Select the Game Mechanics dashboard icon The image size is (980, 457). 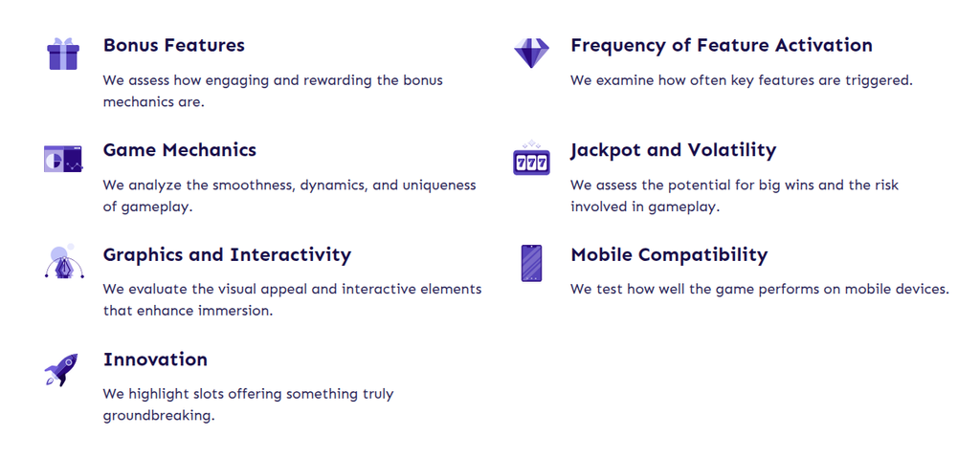click(62, 159)
